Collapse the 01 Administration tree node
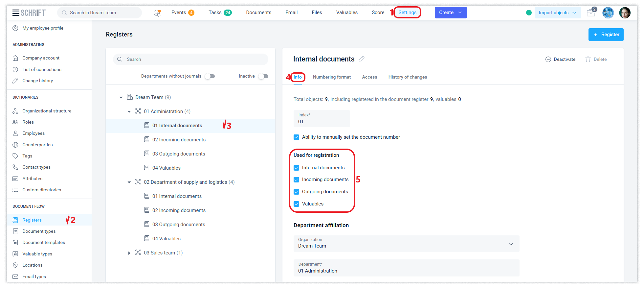Screen dimensions: 644x287 129,112
